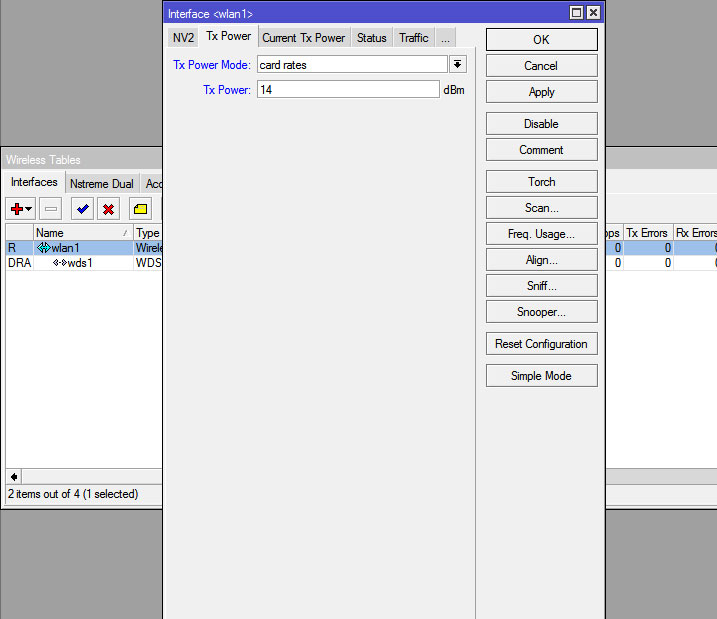The width and height of the screenshot is (717, 619).
Task: Click the horizontal scrollbar left arrow
Action: point(14,477)
